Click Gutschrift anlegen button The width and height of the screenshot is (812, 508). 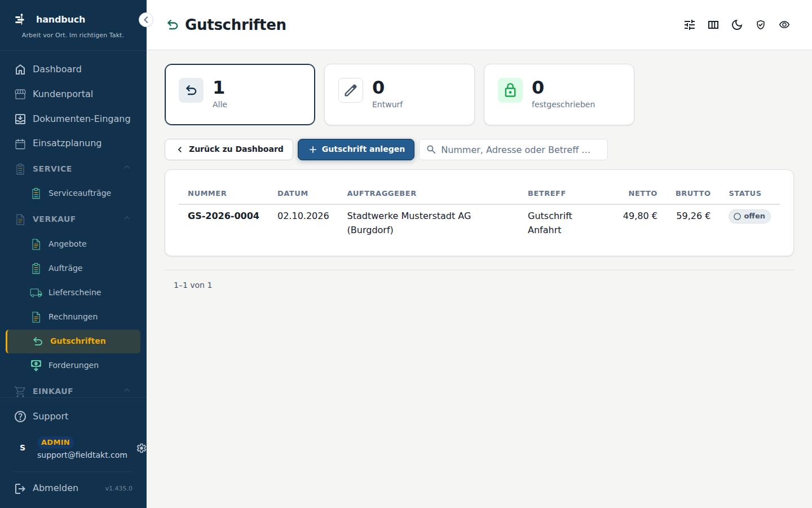pos(356,150)
